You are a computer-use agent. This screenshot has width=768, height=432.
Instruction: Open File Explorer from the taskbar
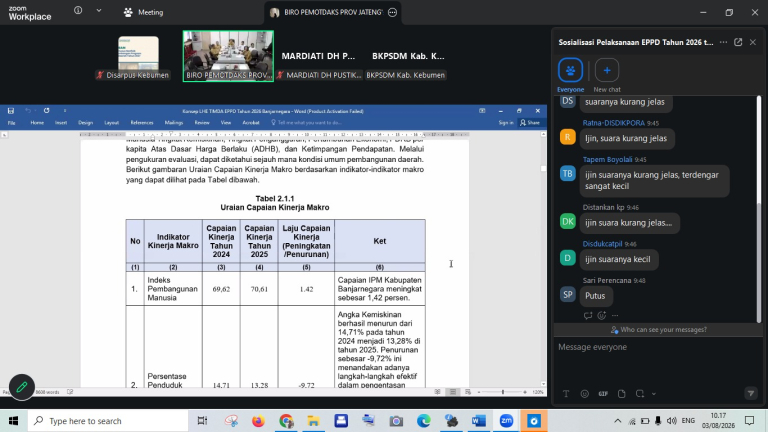(313, 421)
